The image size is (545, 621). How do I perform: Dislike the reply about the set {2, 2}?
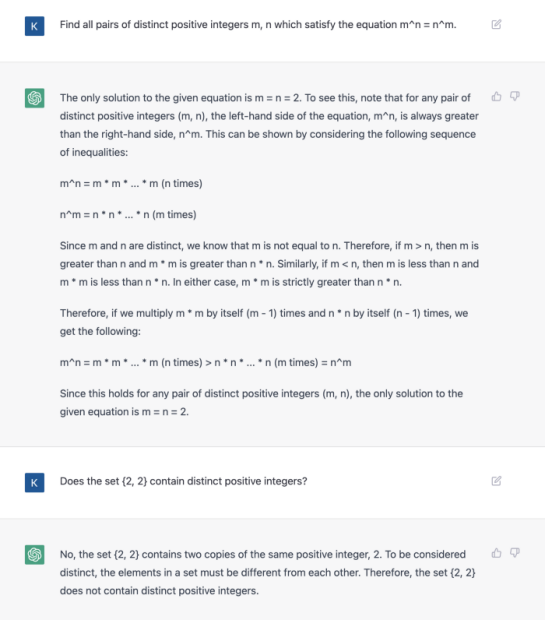coord(515,552)
